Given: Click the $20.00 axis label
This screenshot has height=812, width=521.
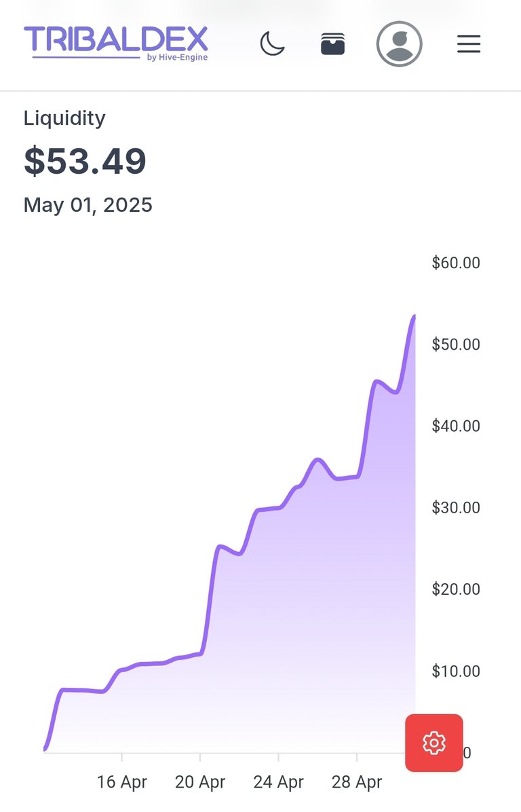Looking at the screenshot, I should (x=456, y=589).
